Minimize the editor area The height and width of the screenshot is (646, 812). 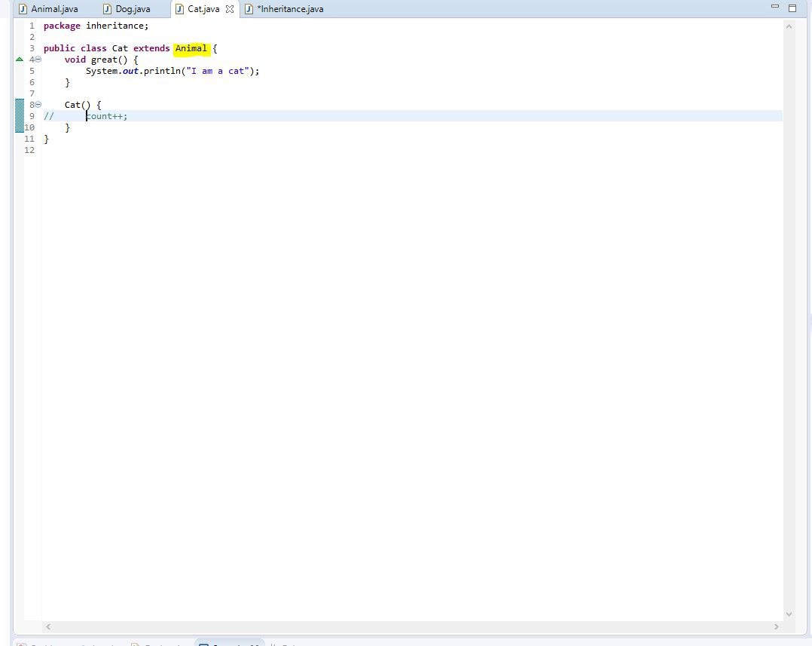(774, 7)
